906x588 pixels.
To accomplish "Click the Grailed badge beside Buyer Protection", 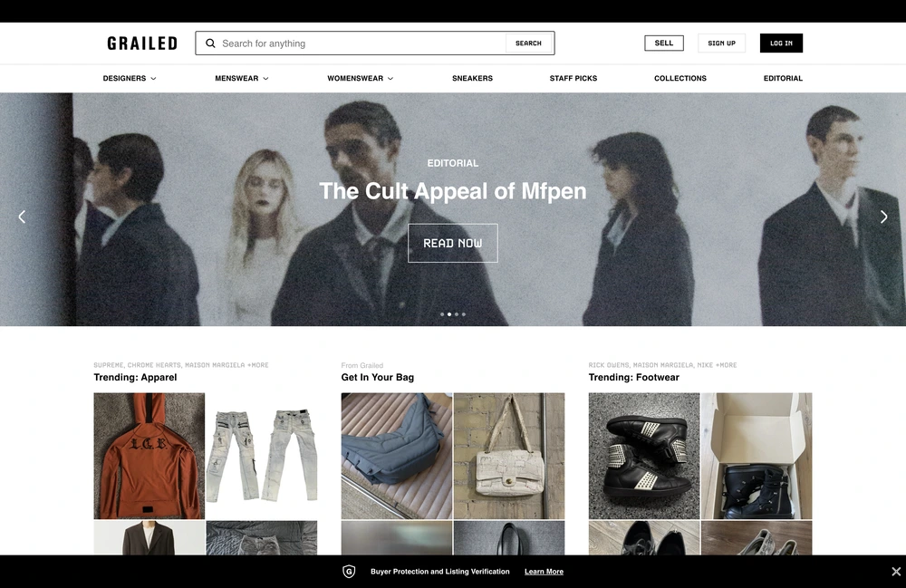I will click(349, 572).
